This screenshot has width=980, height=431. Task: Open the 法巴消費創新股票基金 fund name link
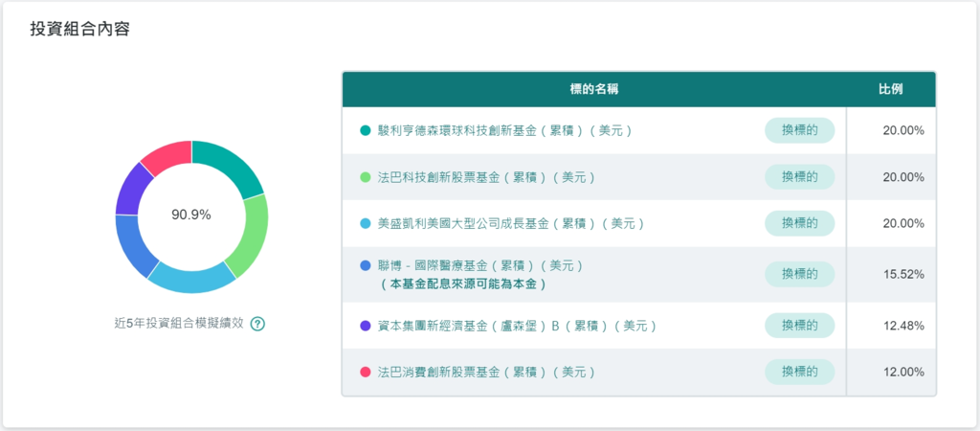point(486,372)
